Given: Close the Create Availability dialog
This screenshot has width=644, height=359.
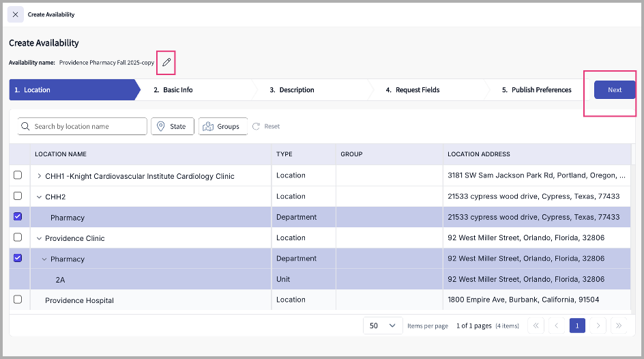Looking at the screenshot, I should pyautogui.click(x=16, y=14).
